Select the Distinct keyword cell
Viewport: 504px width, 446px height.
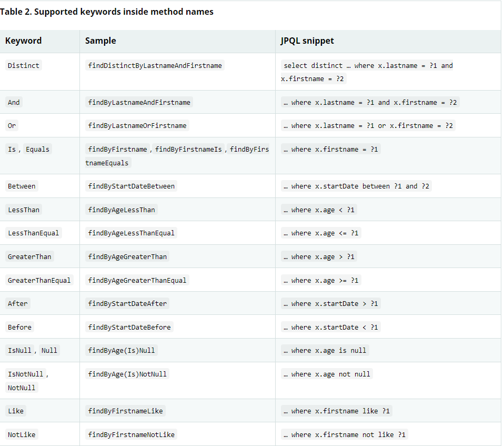24,66
